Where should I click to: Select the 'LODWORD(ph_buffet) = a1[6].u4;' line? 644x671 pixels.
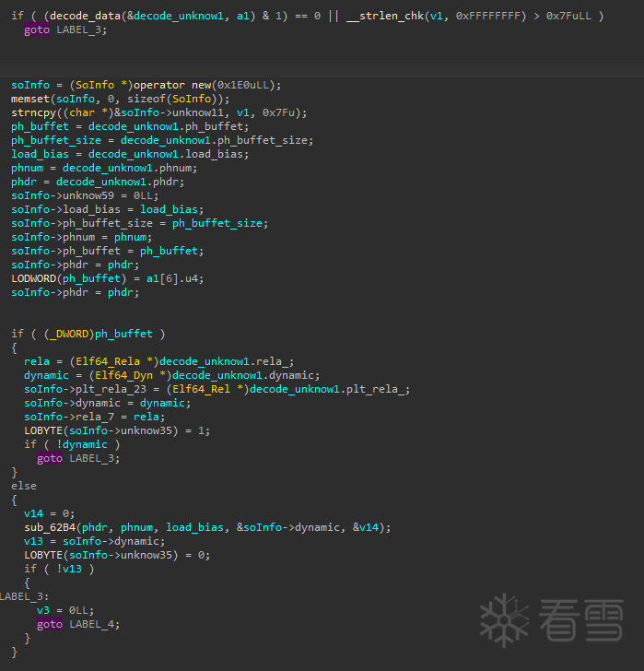pos(107,278)
